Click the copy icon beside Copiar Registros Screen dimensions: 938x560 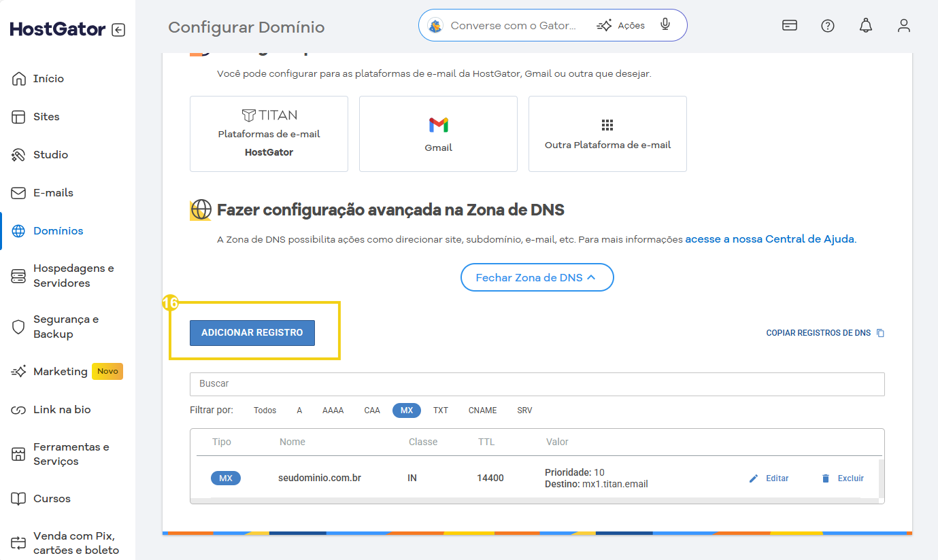click(x=880, y=333)
